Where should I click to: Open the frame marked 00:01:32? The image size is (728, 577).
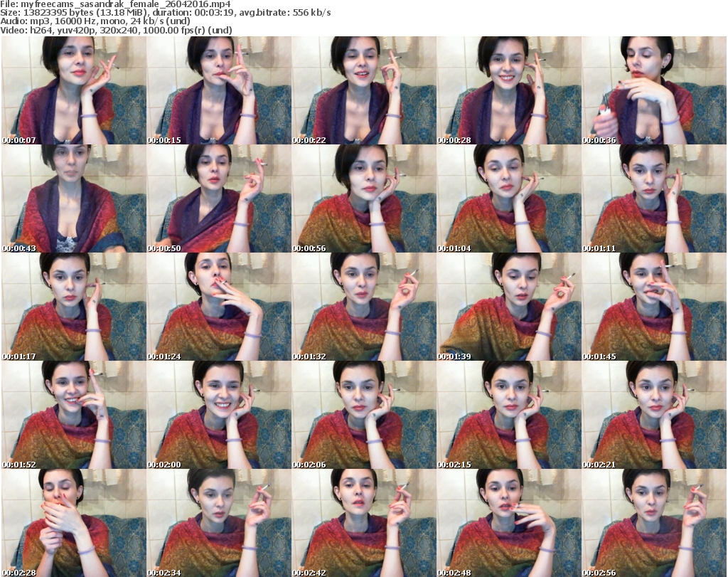pos(364,307)
